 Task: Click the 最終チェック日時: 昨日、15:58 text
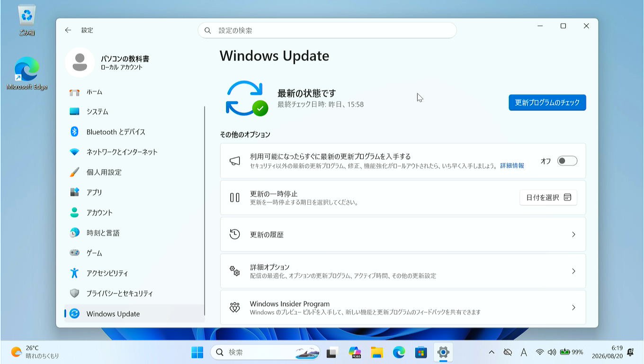321,104
